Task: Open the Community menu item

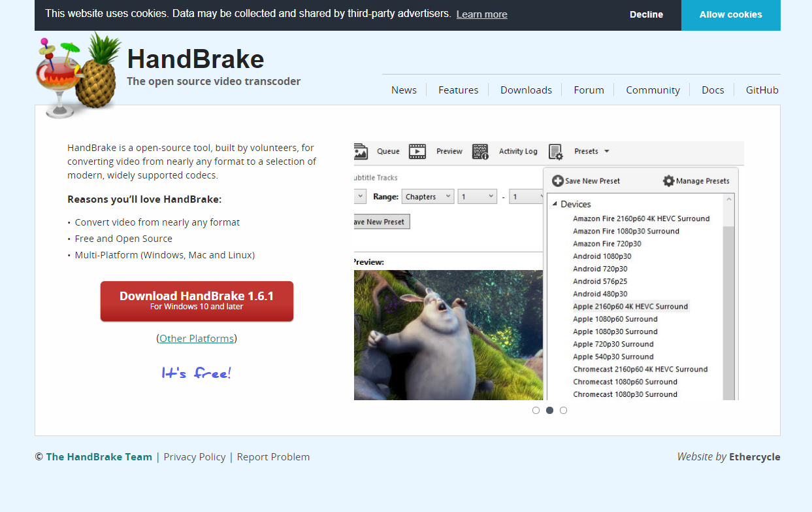Action: click(653, 90)
